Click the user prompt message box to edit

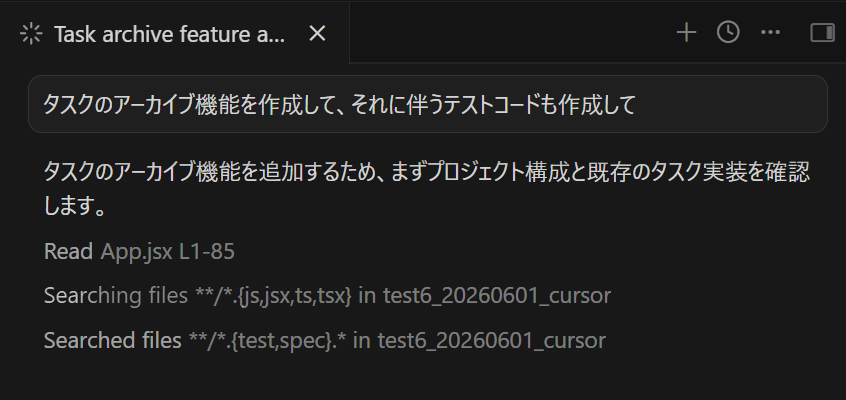tap(427, 104)
